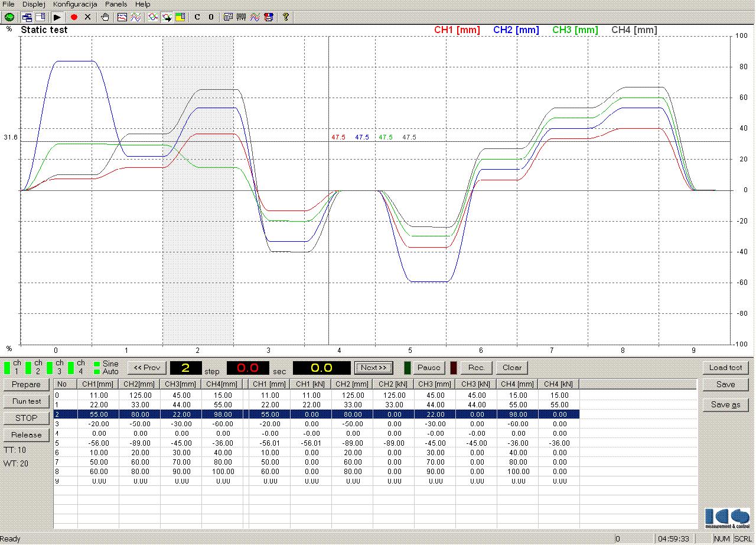The width and height of the screenshot is (756, 545).
Task: Click the first CH1 [kN] column header
Action: [310, 384]
